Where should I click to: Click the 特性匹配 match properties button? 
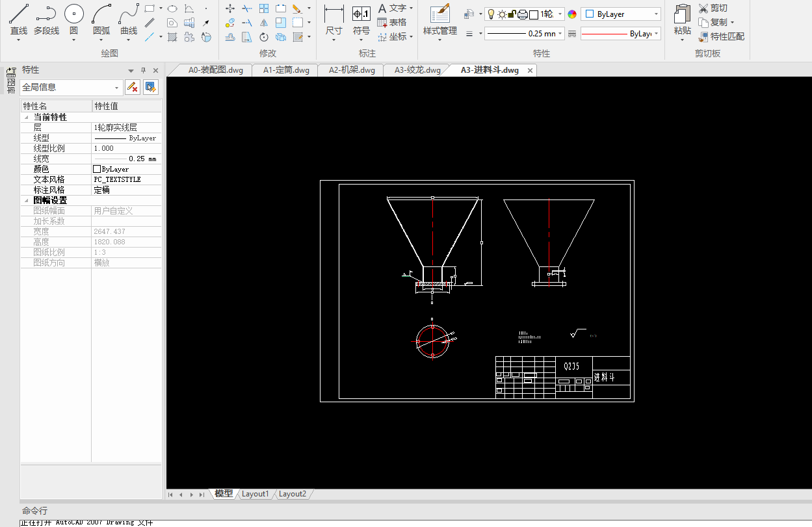721,37
